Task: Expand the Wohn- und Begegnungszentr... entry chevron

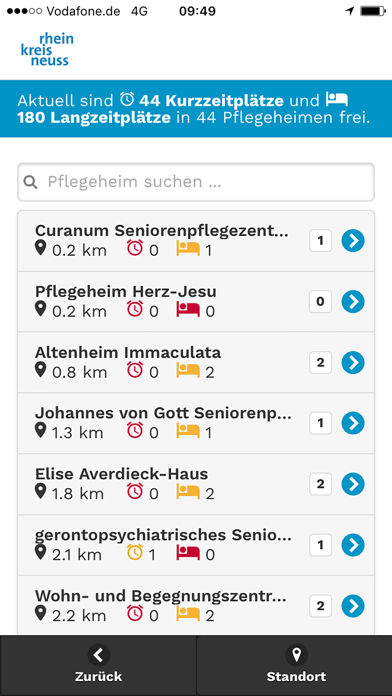Action: [x=353, y=606]
